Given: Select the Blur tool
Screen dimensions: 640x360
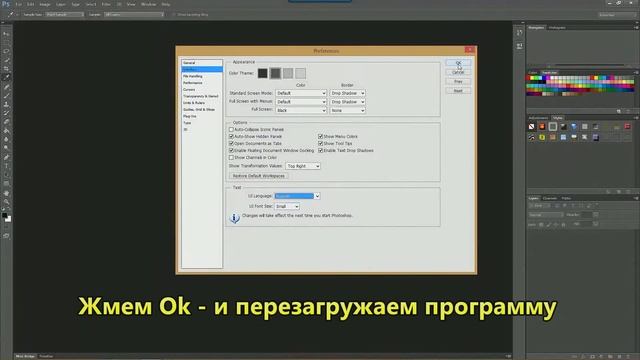Looking at the screenshot, I should [6, 140].
